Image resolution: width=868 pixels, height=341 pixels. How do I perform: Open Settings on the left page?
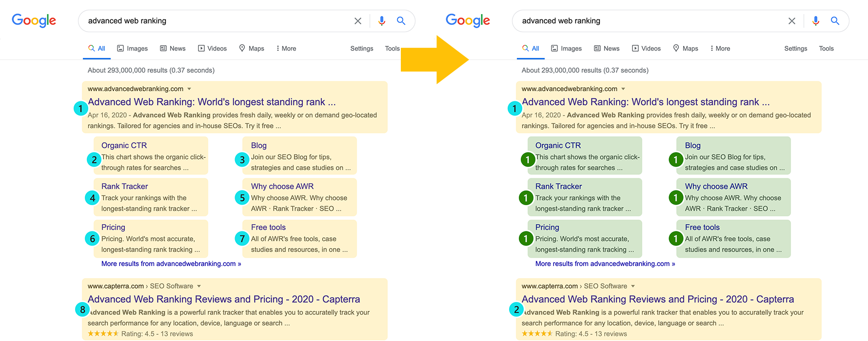362,48
